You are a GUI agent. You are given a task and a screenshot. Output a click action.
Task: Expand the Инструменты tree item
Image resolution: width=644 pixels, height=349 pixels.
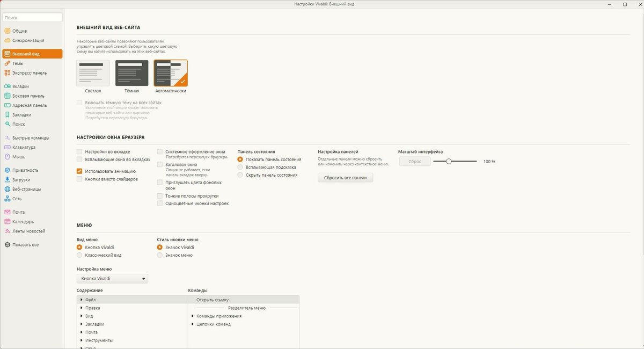(82, 340)
